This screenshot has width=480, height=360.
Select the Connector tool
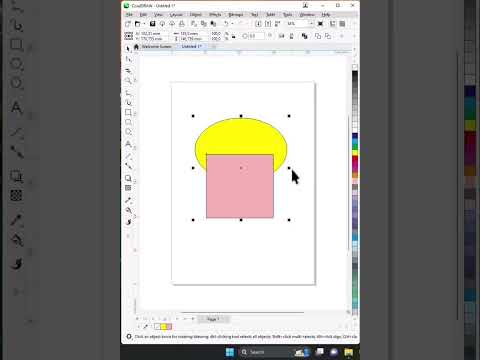[128, 166]
